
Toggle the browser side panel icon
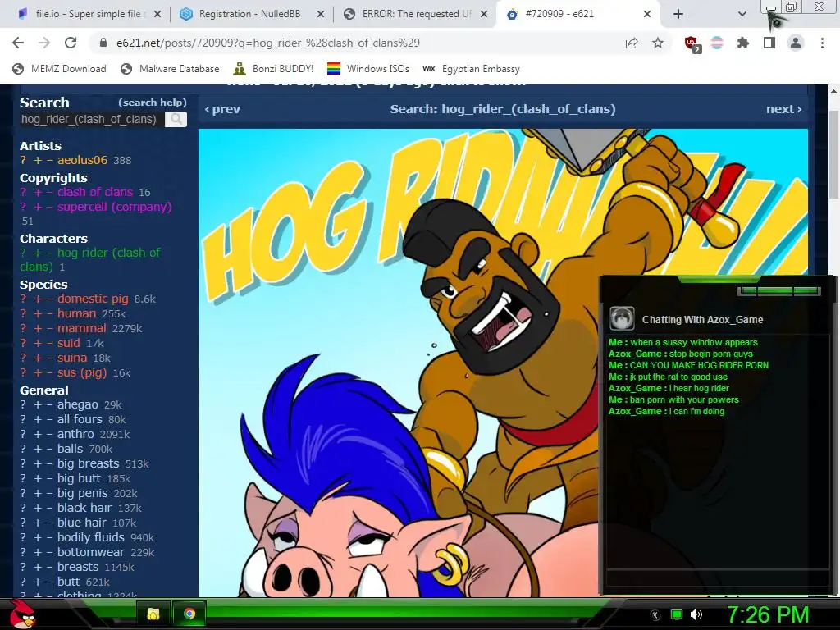(769, 43)
